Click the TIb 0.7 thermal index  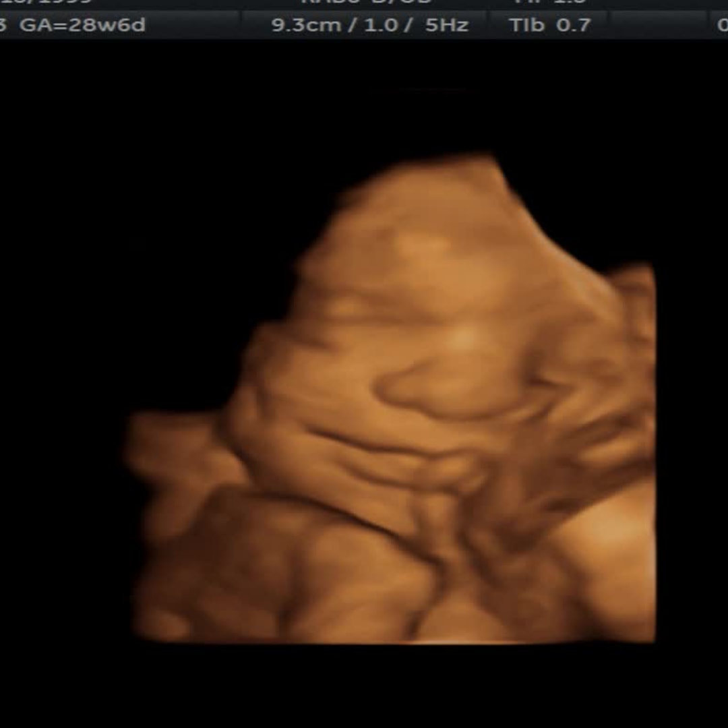[549, 26]
